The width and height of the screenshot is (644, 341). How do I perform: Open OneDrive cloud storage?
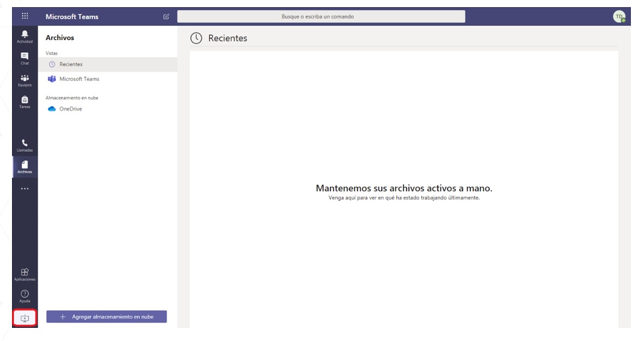click(x=108, y=109)
